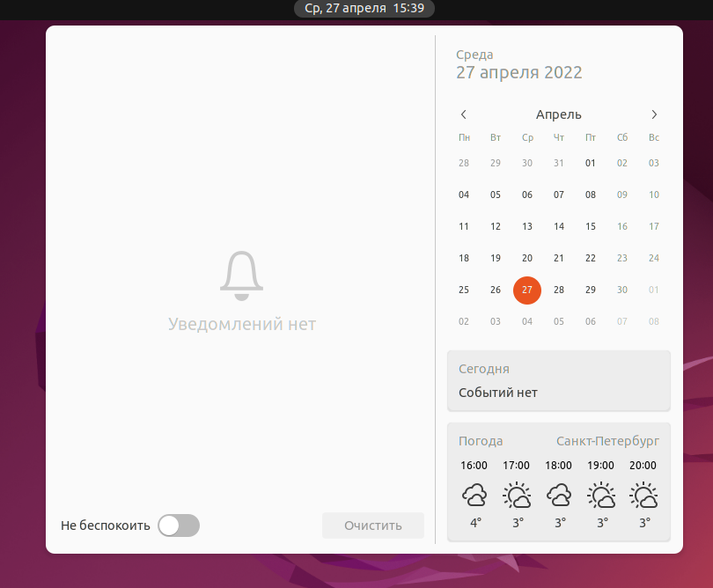Select April 15 in the calendar
This screenshot has width=713, height=588.
click(x=591, y=226)
